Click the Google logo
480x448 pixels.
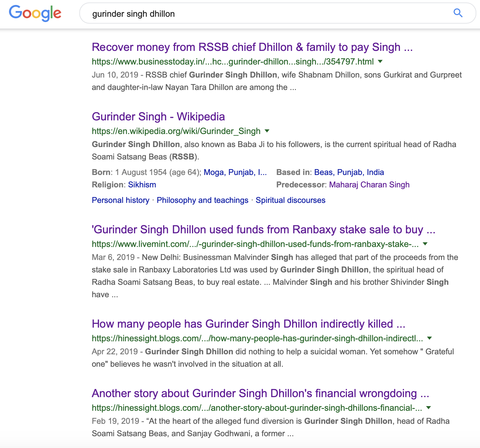(x=35, y=13)
